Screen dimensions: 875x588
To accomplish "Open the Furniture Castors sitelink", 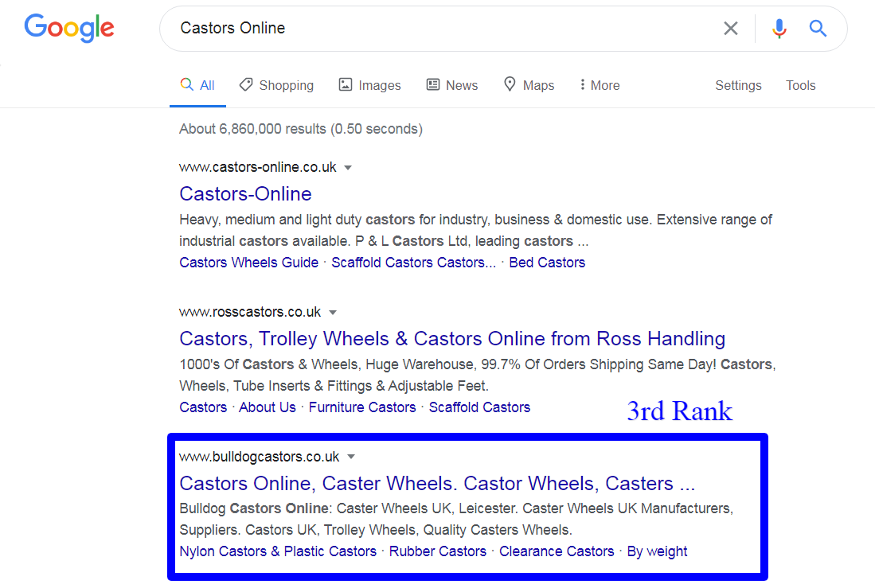I will pos(362,408).
